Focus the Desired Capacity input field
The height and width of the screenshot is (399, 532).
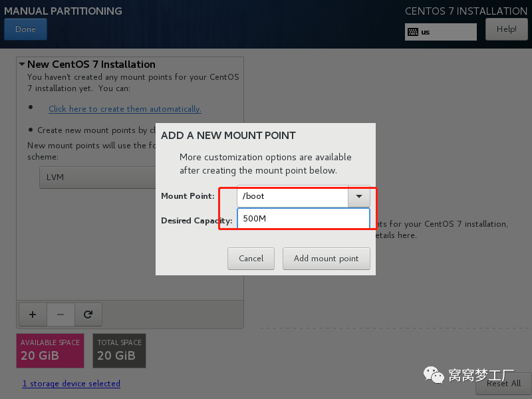pos(303,219)
